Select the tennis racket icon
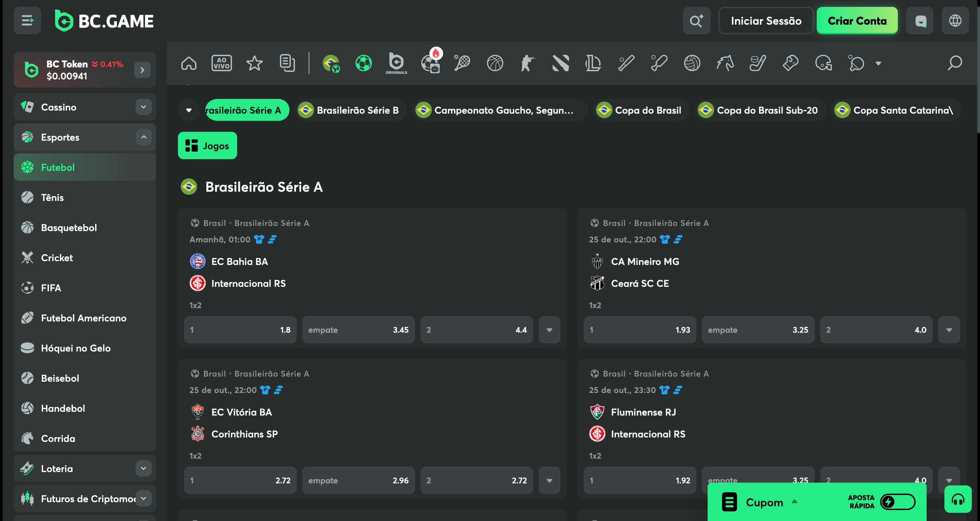 (x=462, y=63)
